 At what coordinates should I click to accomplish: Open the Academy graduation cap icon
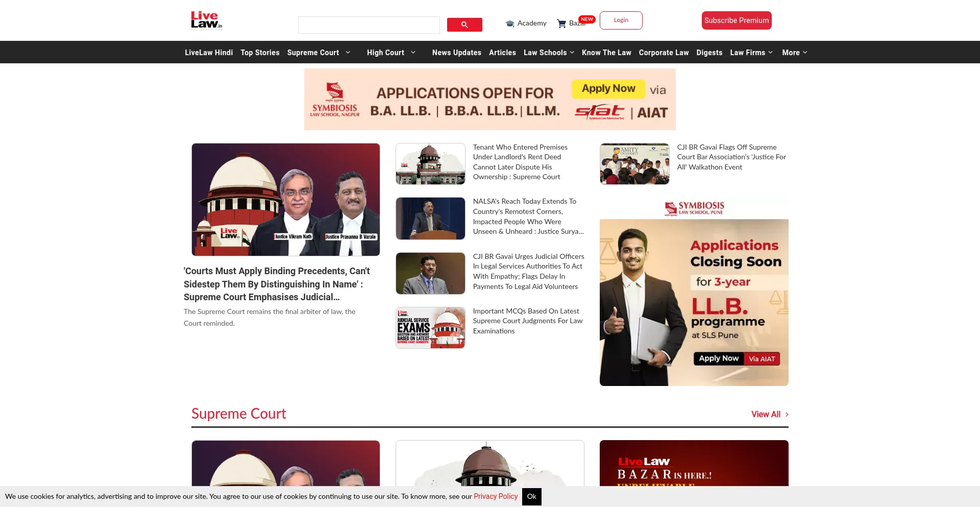tap(509, 23)
